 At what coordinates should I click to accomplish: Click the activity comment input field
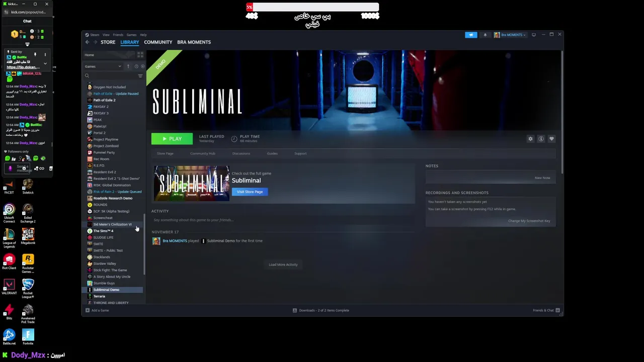point(283,220)
